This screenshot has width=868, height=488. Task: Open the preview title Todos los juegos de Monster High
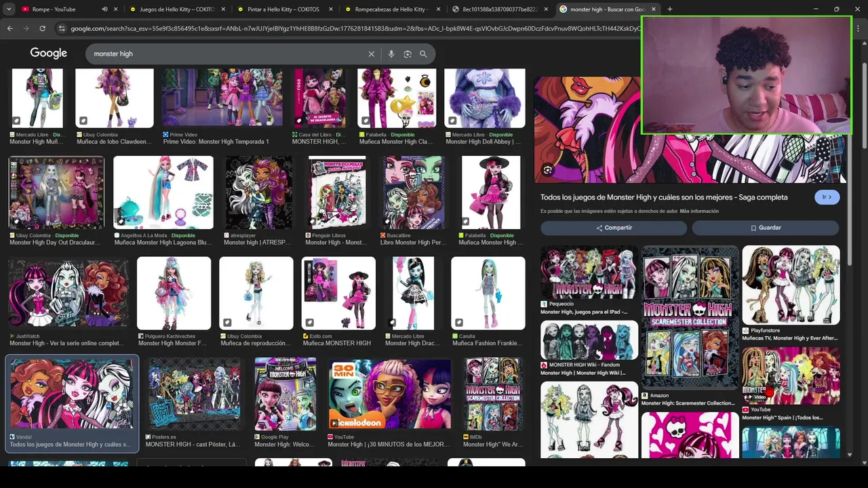[x=664, y=197]
